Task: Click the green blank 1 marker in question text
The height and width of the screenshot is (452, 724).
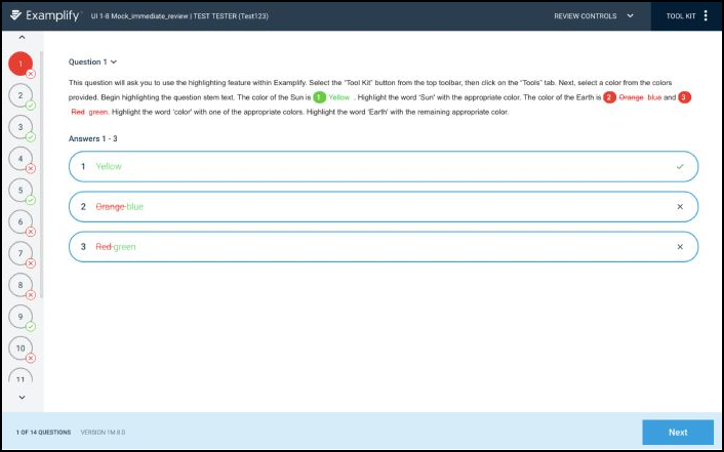Action: pyautogui.click(x=320, y=97)
